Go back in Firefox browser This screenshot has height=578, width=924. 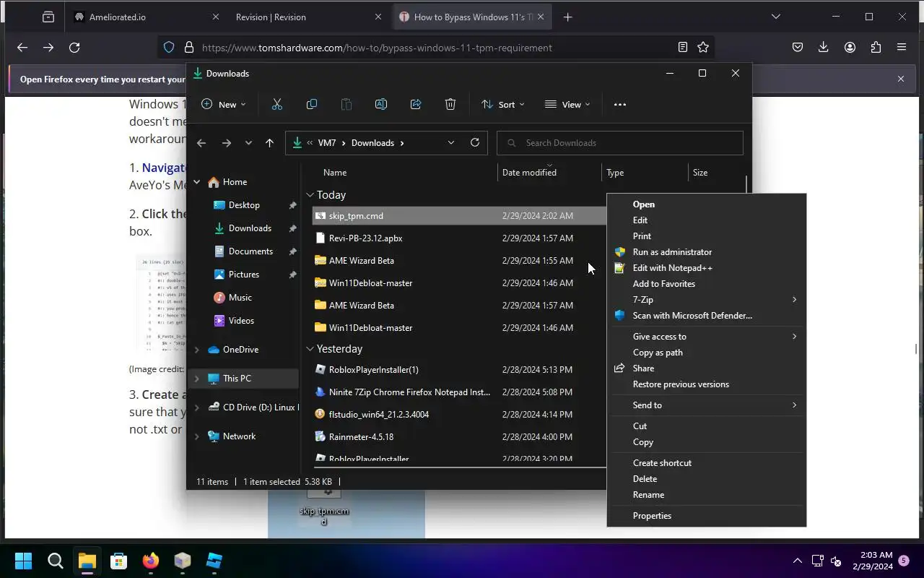[22, 48]
